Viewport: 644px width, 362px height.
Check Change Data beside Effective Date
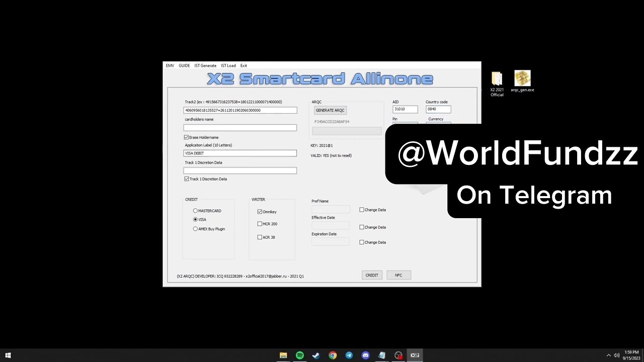tap(362, 227)
